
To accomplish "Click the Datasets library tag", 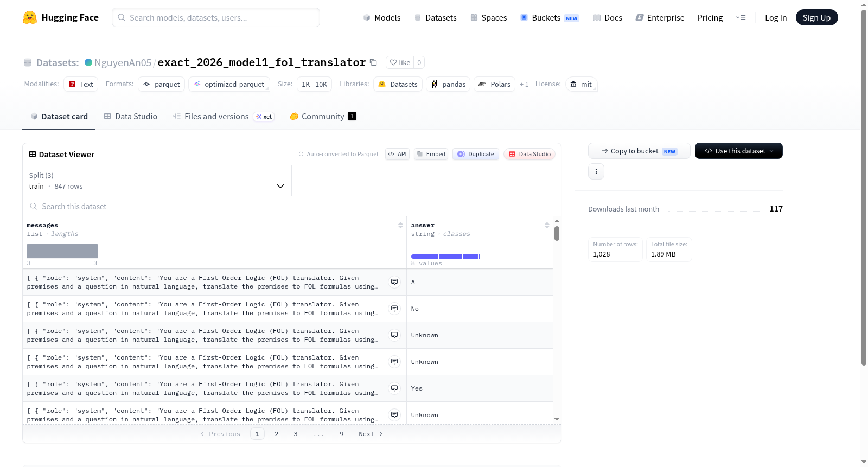I will click(398, 84).
